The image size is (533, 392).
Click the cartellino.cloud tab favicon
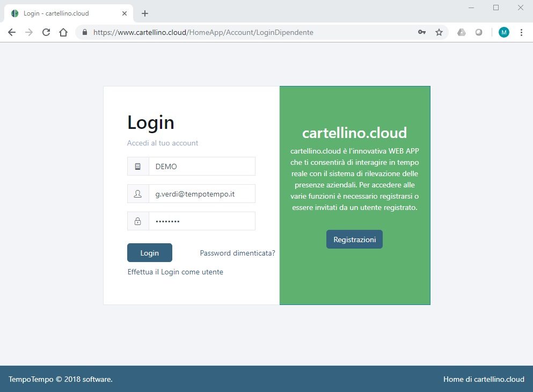tap(14, 13)
